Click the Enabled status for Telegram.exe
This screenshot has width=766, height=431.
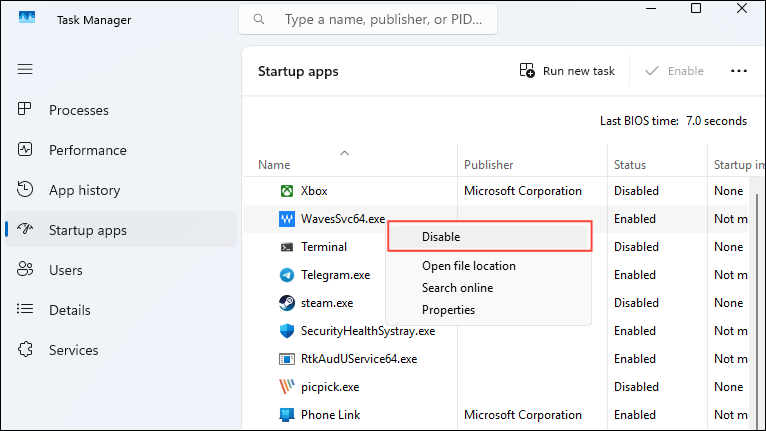(x=635, y=275)
